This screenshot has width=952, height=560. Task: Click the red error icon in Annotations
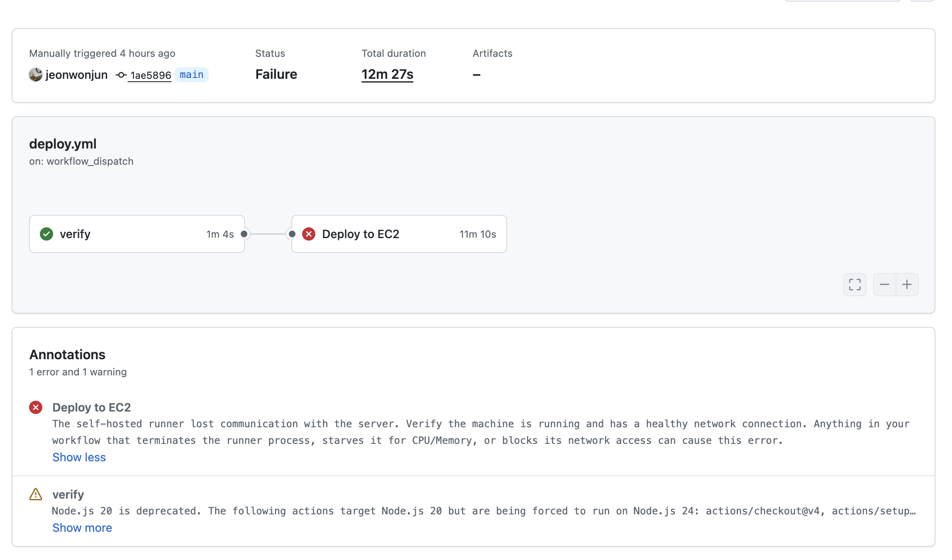pyautogui.click(x=36, y=407)
